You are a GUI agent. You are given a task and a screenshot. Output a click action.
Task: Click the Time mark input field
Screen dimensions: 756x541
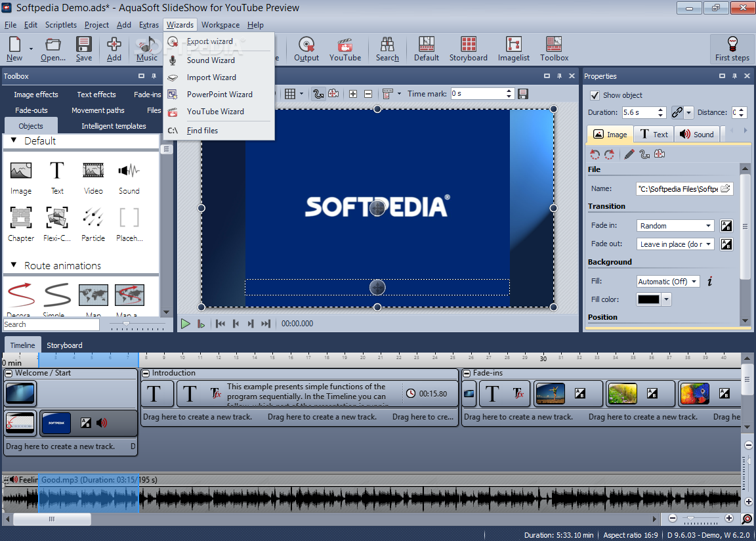478,93
